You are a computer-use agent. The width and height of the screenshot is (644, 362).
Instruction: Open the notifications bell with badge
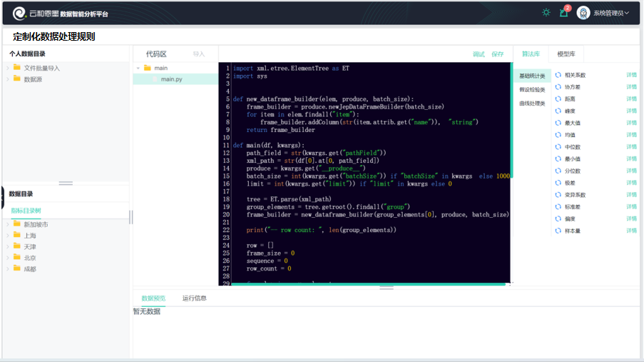tap(564, 12)
